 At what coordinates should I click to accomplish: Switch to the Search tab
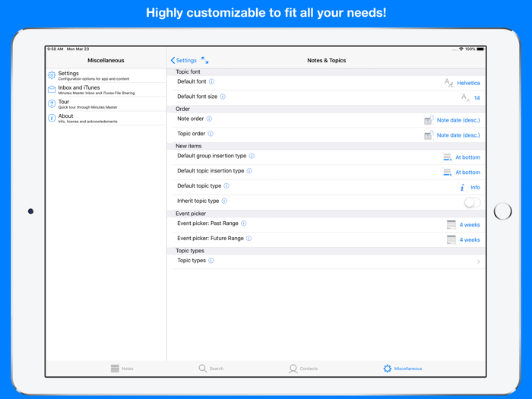[211, 369]
